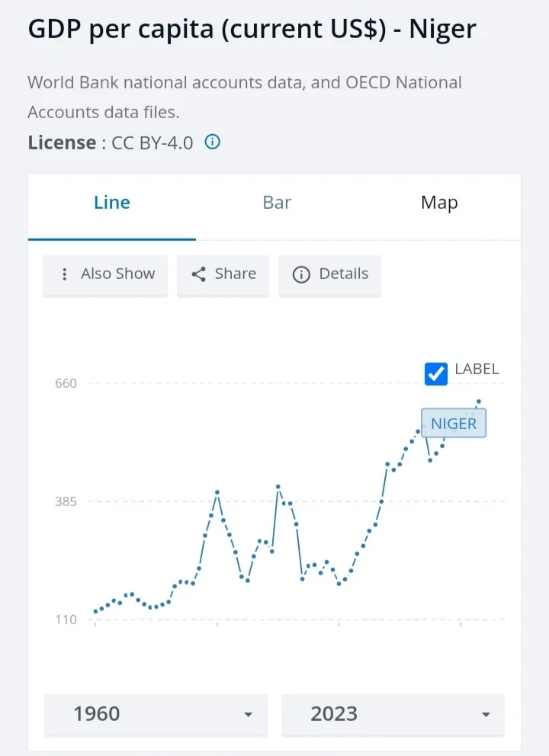Screen dimensions: 549x756
Task: Click the CC BY-4.0 license text
Action: pyautogui.click(x=152, y=143)
